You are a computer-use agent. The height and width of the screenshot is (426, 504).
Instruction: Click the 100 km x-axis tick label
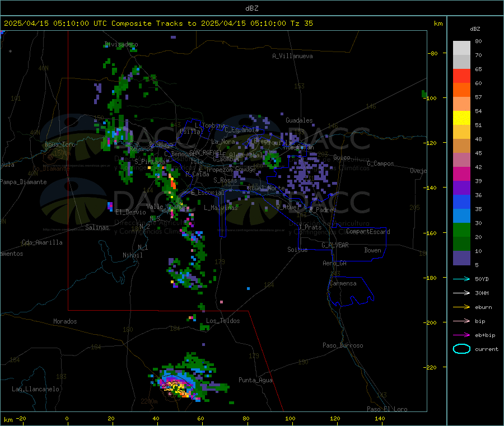tap(290, 418)
